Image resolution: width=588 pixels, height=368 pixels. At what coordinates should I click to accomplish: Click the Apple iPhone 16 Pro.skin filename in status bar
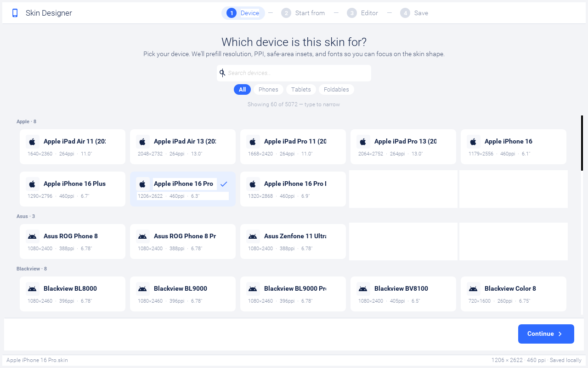point(37,360)
